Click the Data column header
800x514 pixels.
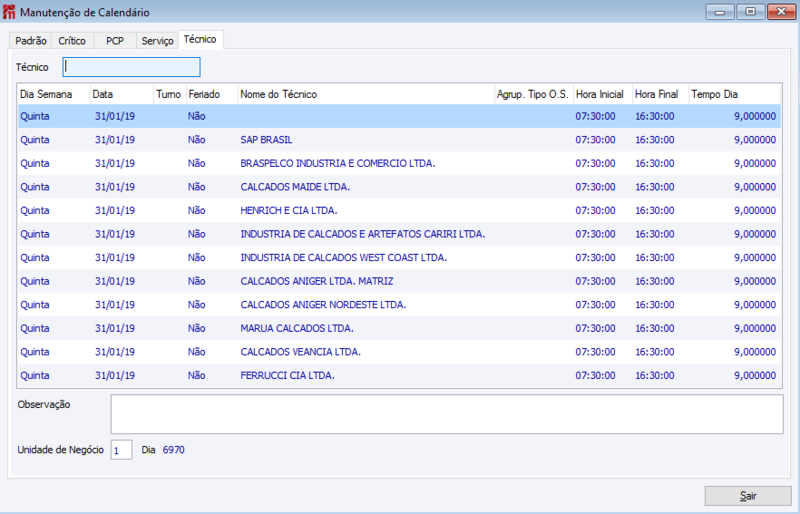pyautogui.click(x=122, y=94)
